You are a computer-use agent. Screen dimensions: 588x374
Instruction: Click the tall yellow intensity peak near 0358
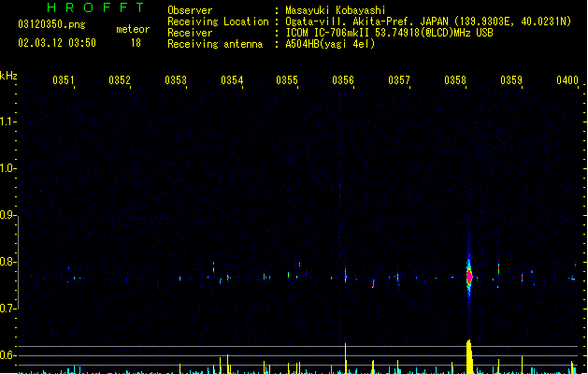[x=469, y=357]
